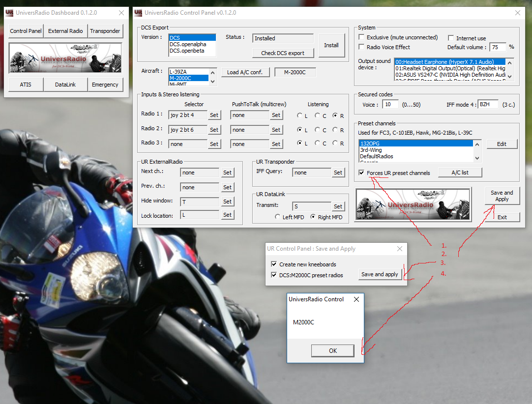
Task: Enable Exclusive (mute unconnected) checkbox
Action: [x=362, y=37]
